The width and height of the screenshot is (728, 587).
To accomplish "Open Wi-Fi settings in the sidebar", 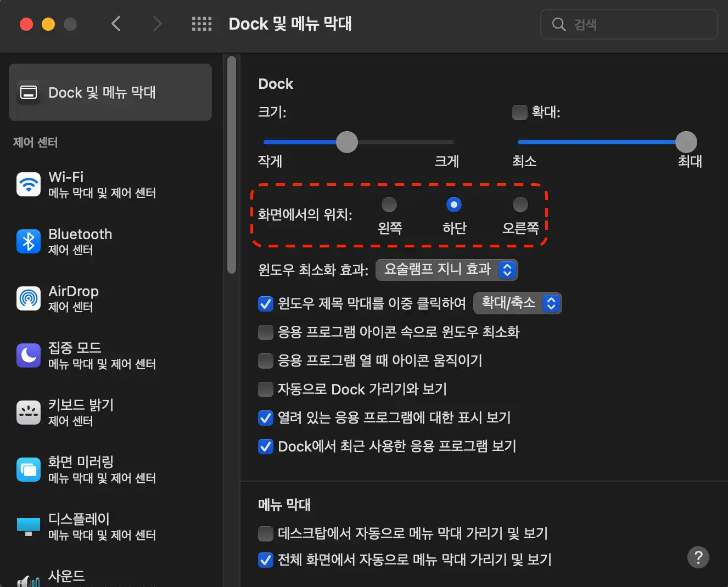I will click(66, 185).
